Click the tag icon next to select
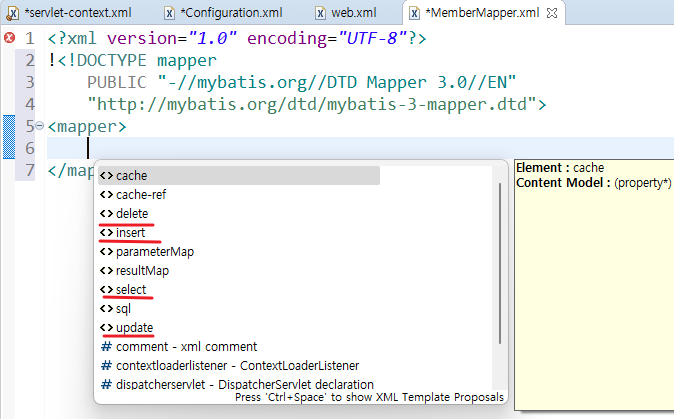The width and height of the screenshot is (674, 419). [x=106, y=290]
